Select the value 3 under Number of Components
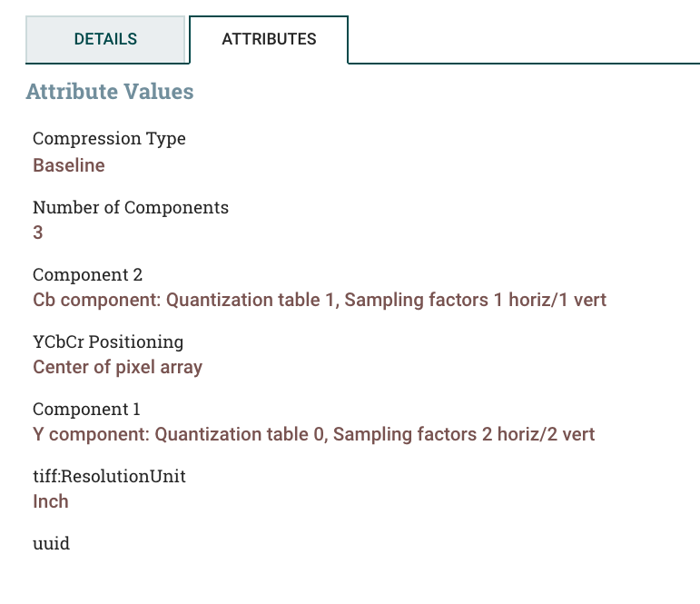Viewport: 700px width, 604px height. click(38, 233)
